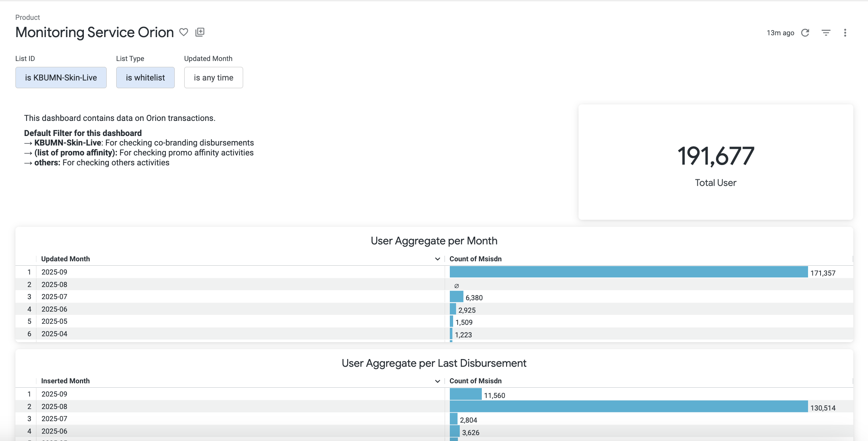Click the Monitoring Service Orion title
The width and height of the screenshot is (868, 441).
pyautogui.click(x=95, y=32)
